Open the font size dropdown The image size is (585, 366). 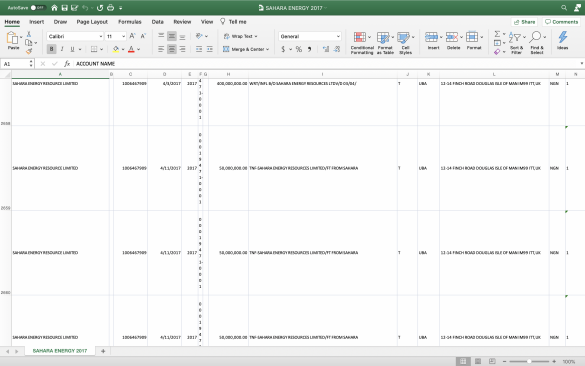point(116,36)
